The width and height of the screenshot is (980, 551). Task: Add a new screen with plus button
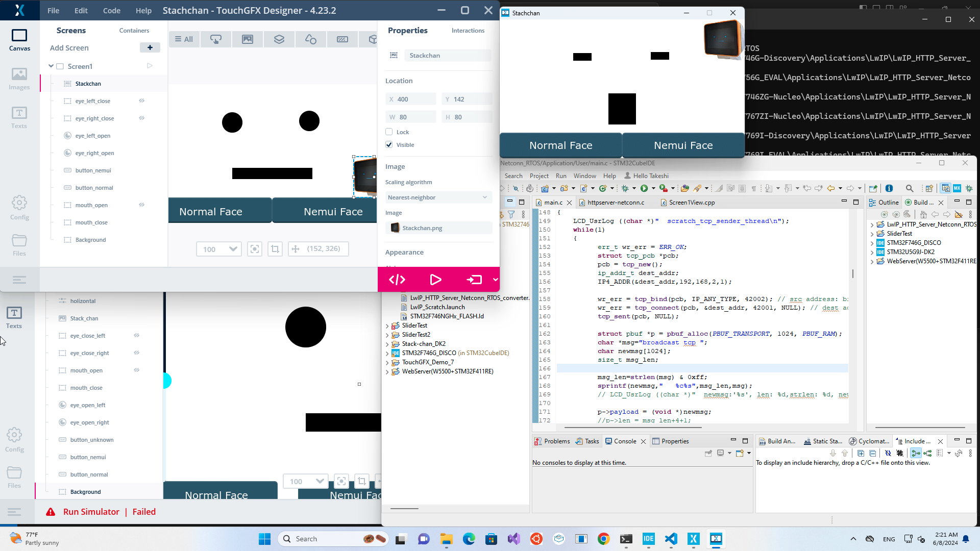(150, 47)
